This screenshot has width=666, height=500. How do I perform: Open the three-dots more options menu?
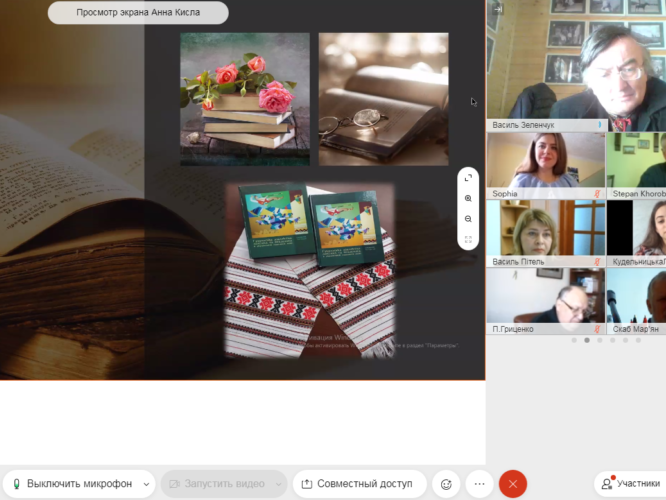click(479, 484)
